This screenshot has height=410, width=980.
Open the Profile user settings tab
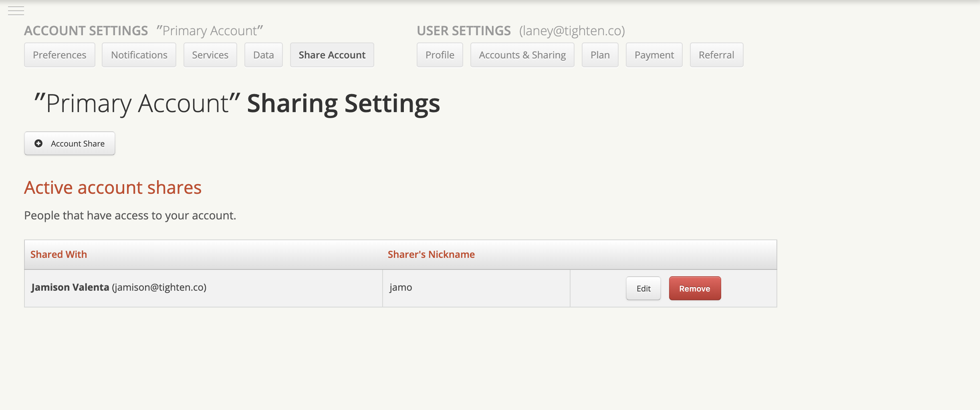pos(440,55)
